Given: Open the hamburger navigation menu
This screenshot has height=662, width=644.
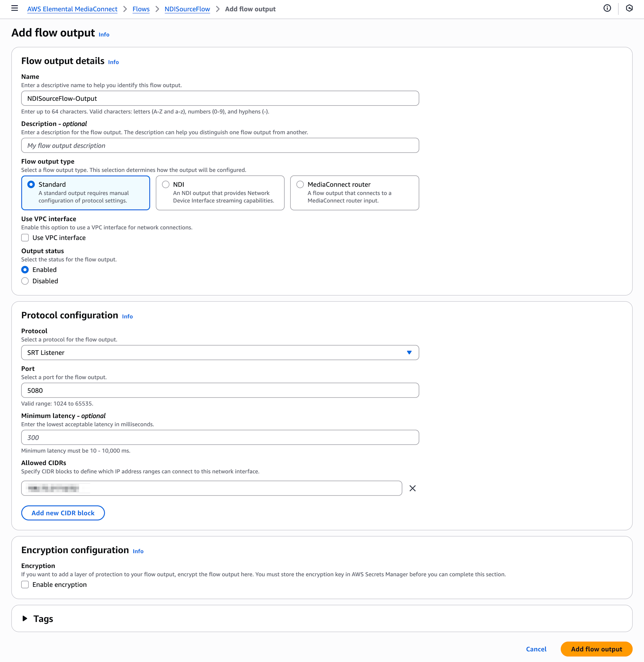Looking at the screenshot, I should coord(15,9).
